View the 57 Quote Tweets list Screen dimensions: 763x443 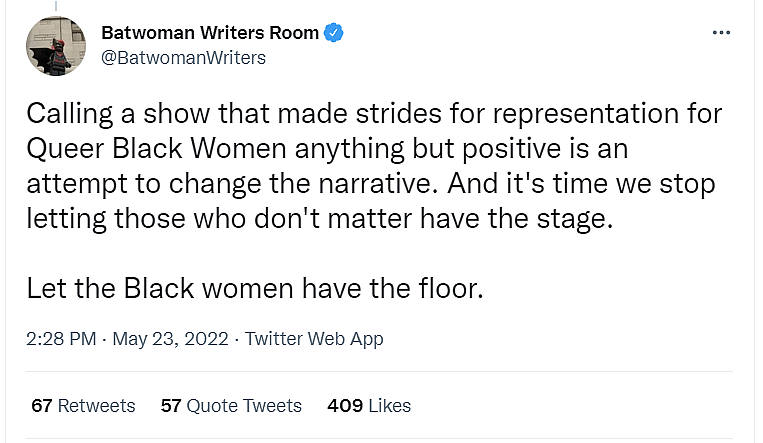tap(231, 405)
